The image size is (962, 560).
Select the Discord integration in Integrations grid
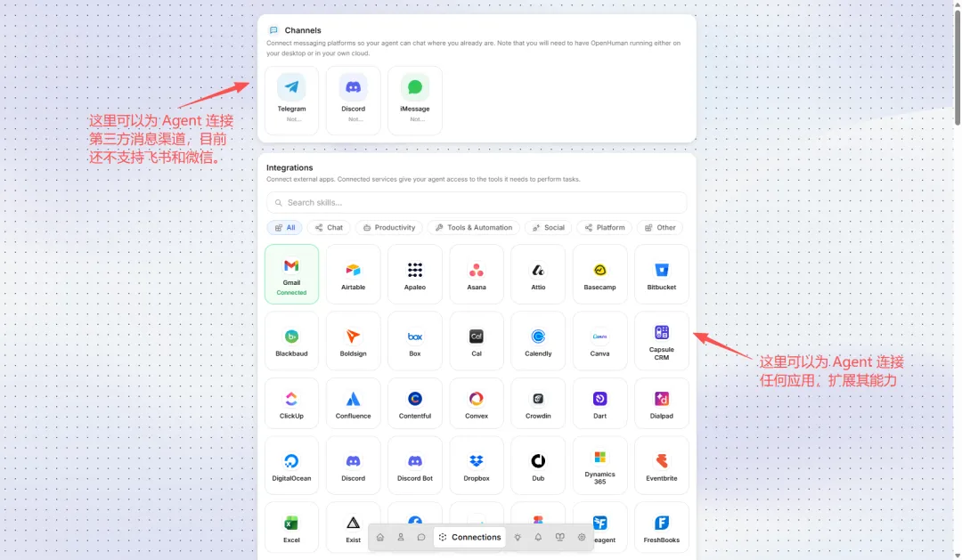point(354,466)
